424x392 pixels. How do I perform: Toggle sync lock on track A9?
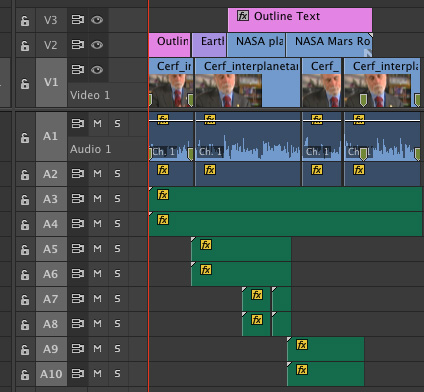point(78,348)
